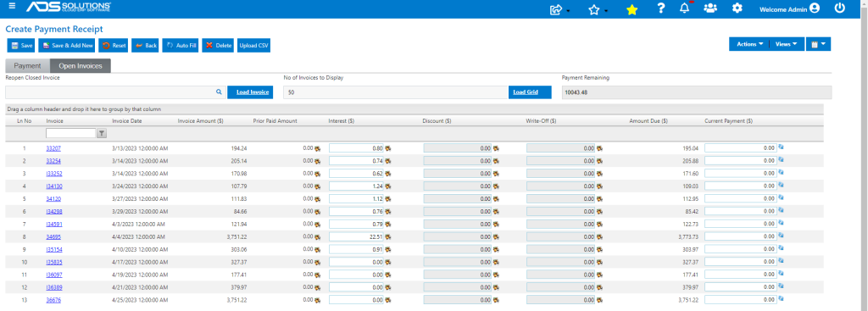Open invoice link I34130
The height and width of the screenshot is (311, 868).
click(54, 186)
